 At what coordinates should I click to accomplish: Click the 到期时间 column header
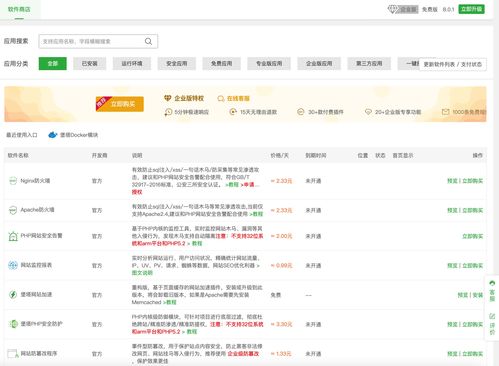tap(316, 155)
